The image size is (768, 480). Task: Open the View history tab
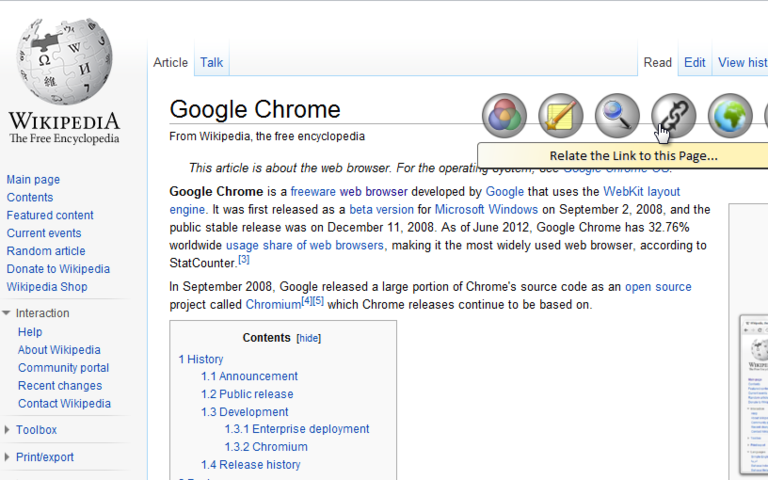[x=743, y=62]
